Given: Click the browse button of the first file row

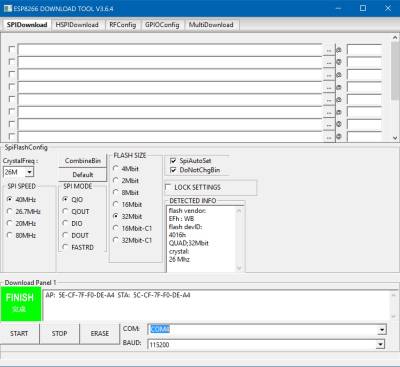Looking at the screenshot, I should coord(329,50).
